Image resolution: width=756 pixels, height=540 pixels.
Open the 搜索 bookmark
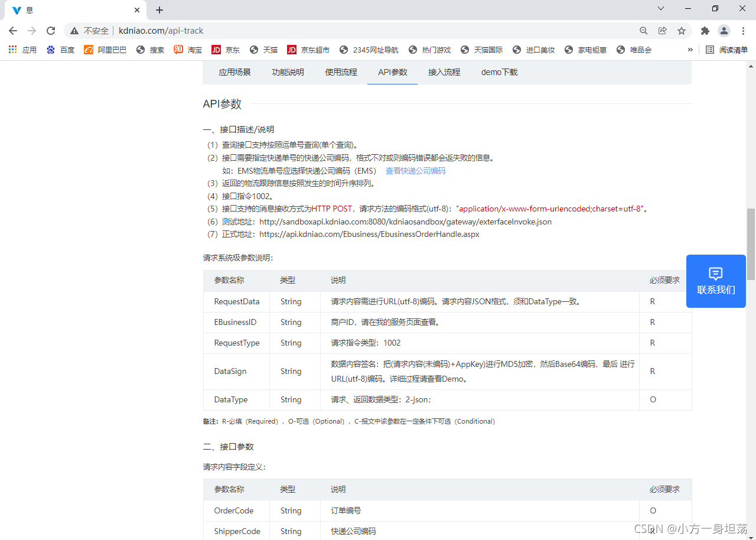(x=150, y=50)
